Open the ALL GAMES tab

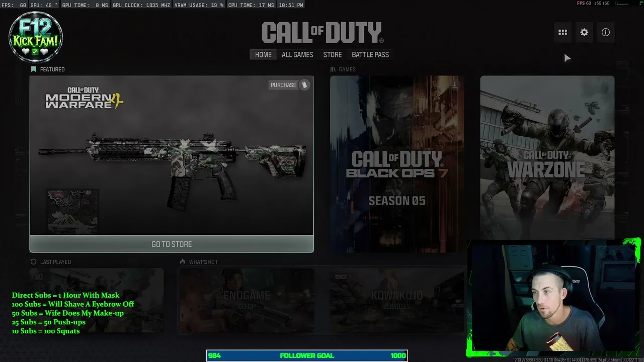click(x=297, y=55)
